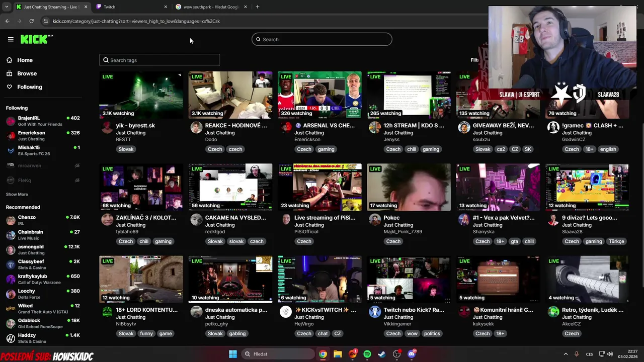644x362 pixels.
Task: Open Haddzy recommended channel
Action: coord(43,338)
